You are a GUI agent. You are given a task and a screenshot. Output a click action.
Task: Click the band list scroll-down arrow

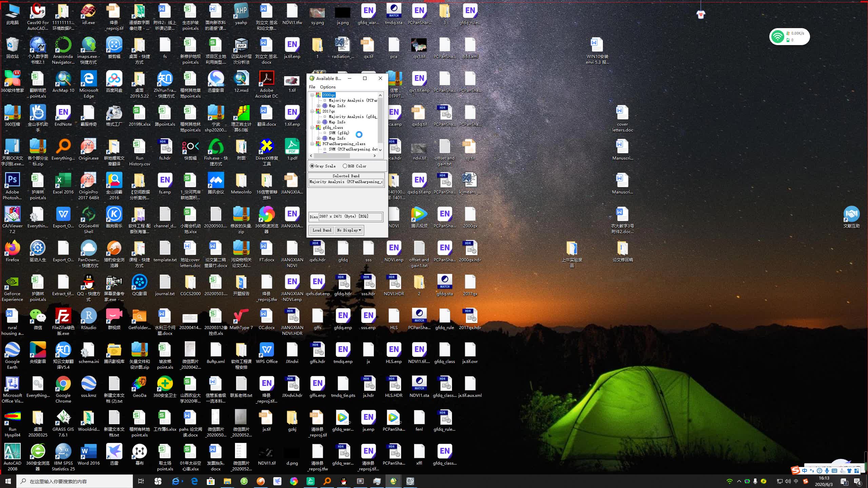tap(380, 150)
